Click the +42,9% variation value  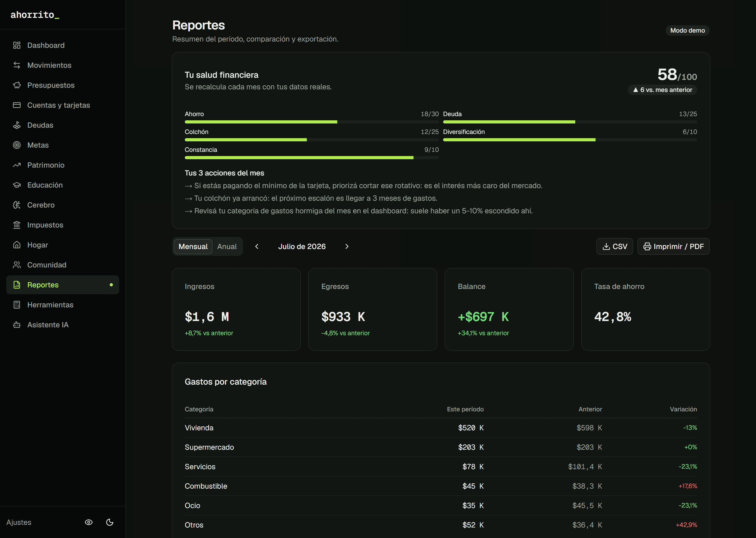(686, 525)
